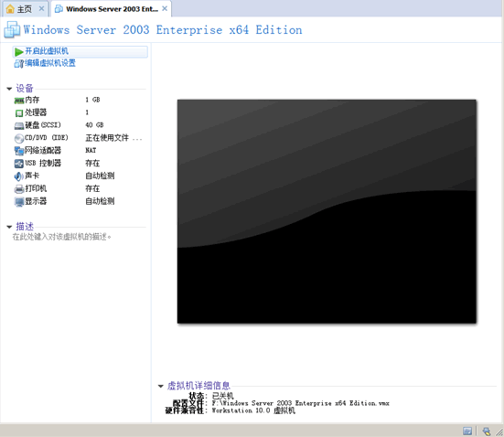Click the .vmx configuration file path

click(x=301, y=403)
